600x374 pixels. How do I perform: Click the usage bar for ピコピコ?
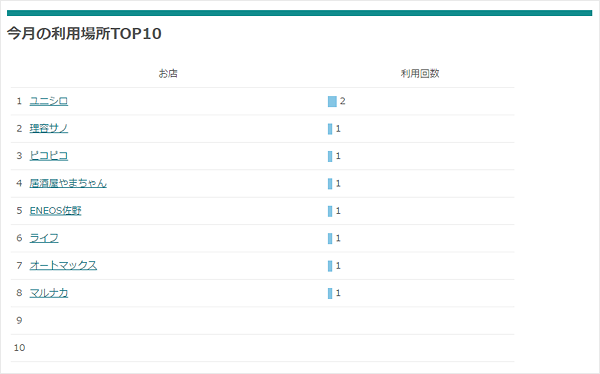tap(330, 156)
